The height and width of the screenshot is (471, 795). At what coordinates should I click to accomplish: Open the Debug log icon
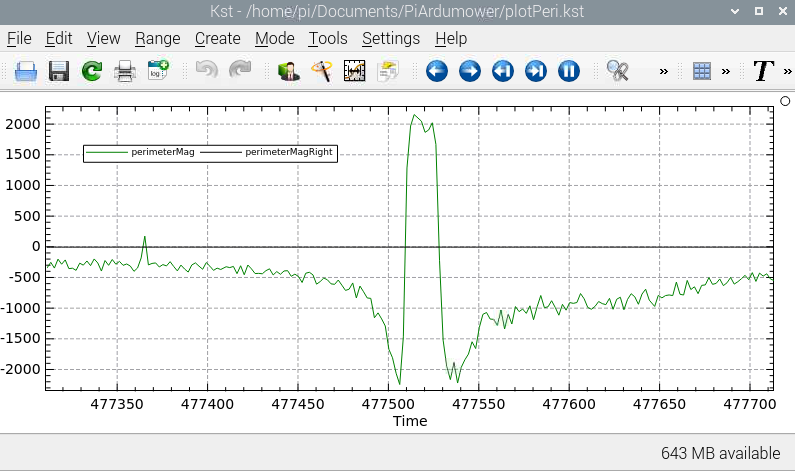tap(158, 70)
